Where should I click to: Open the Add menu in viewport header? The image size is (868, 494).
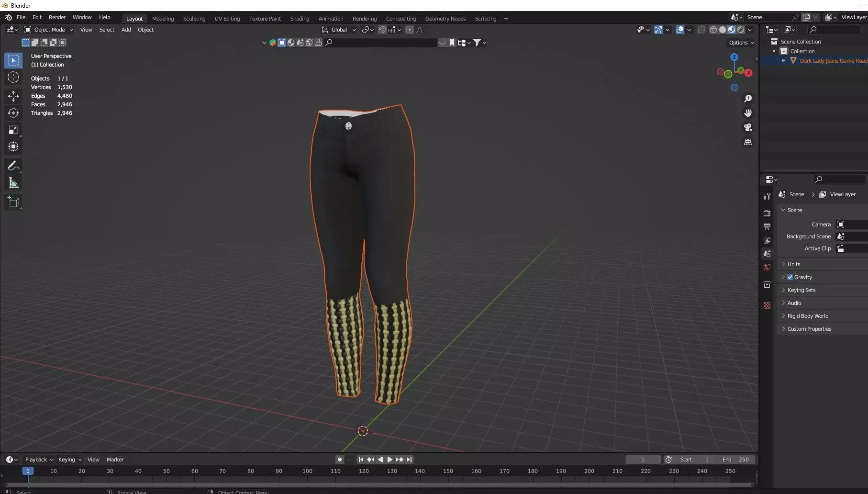pyautogui.click(x=126, y=30)
